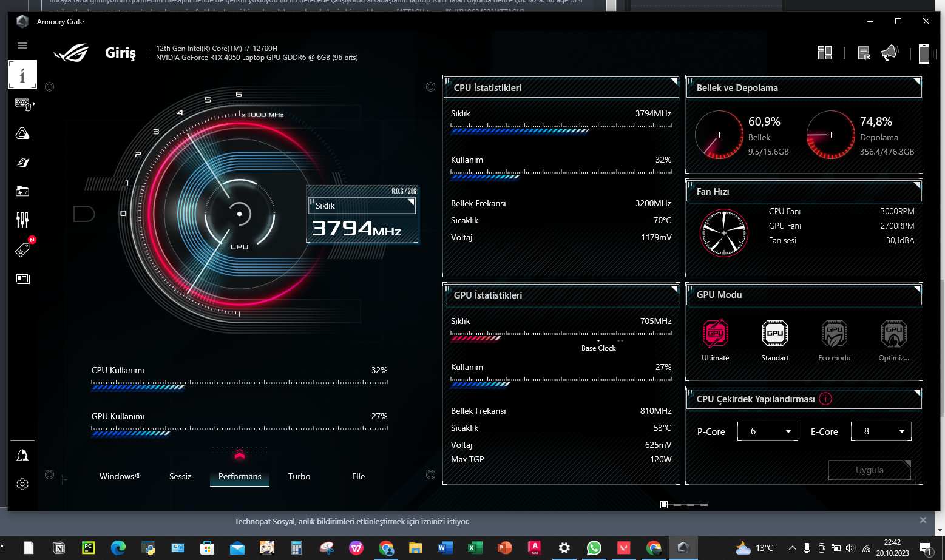Select Eco modu GPU mode
The image size is (945, 560).
pyautogui.click(x=835, y=340)
